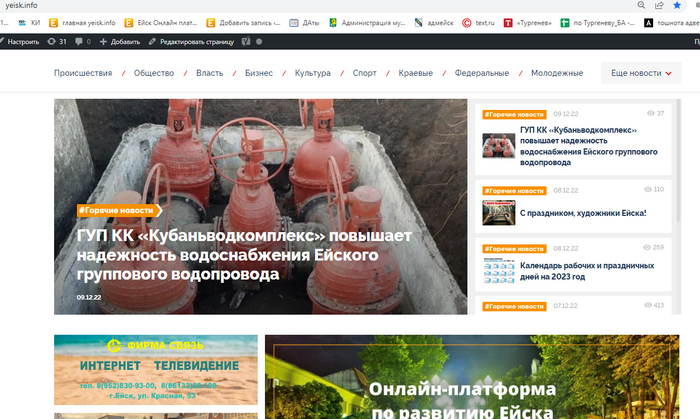Click the '#Горячие новости' tag on main image
Viewport: 700px width, 419px height.
click(x=119, y=210)
